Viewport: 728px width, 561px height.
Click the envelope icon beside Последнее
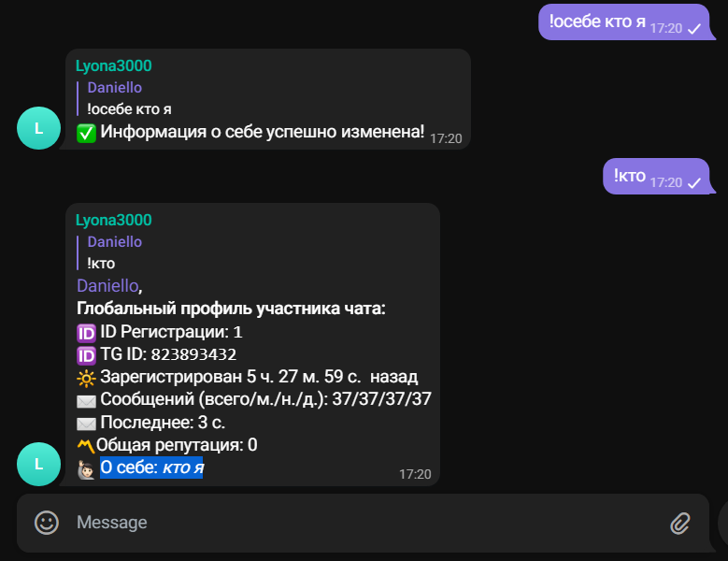(x=86, y=423)
